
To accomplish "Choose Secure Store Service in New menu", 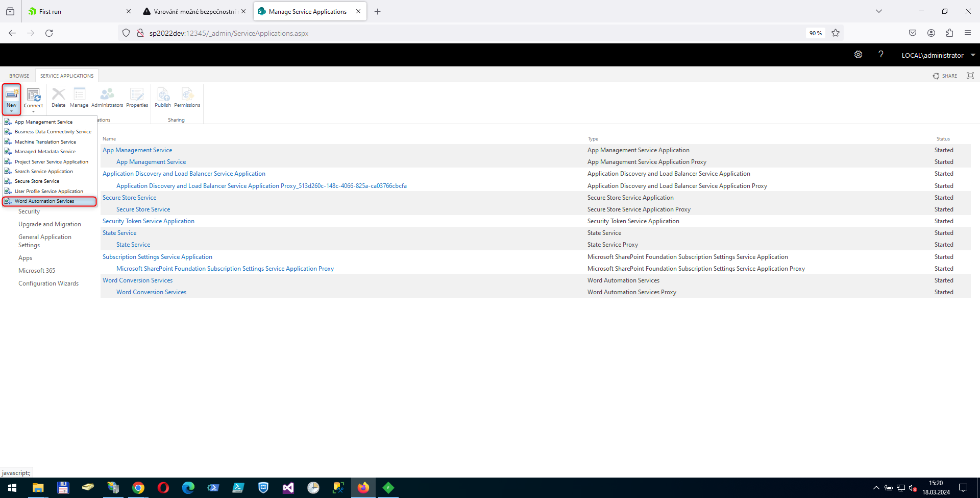I will coord(50,181).
